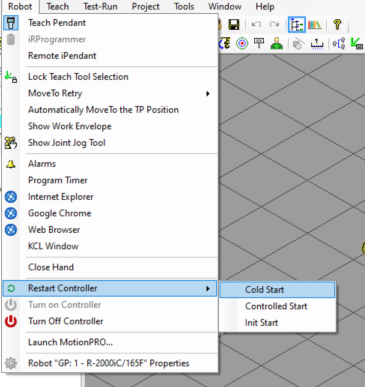Launch MotionPRO from the menu
Image resolution: width=365 pixels, height=387 pixels.
pyautogui.click(x=109, y=342)
